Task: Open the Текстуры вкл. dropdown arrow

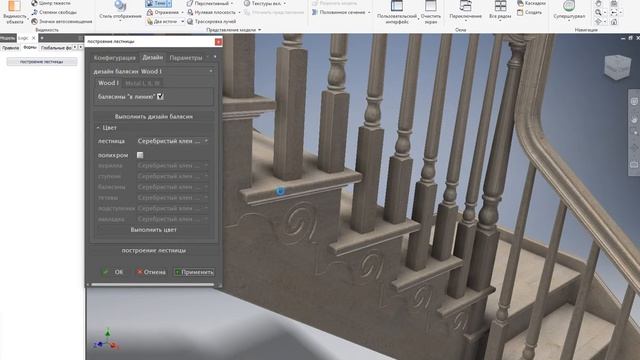Action: click(x=284, y=3)
